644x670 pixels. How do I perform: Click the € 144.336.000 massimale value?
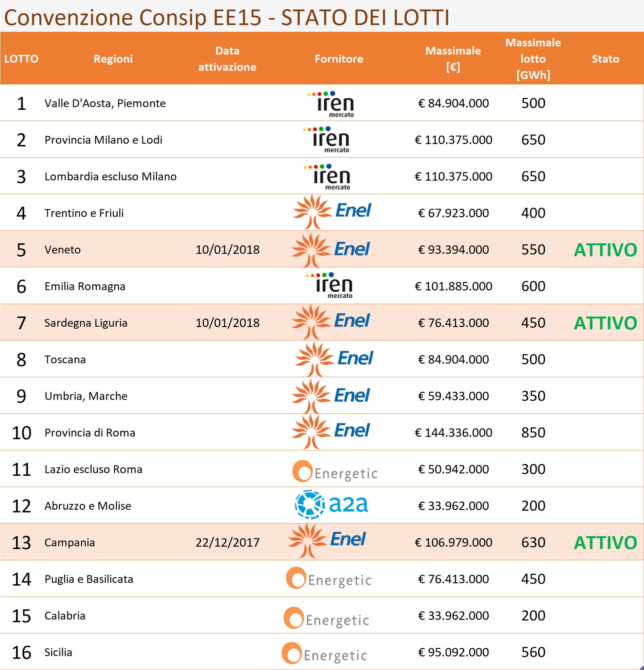pyautogui.click(x=453, y=433)
